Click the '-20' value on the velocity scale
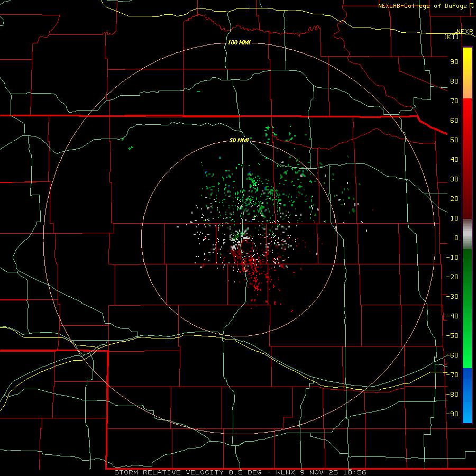Image resolution: width=476 pixels, height=476 pixels. pyautogui.click(x=452, y=277)
